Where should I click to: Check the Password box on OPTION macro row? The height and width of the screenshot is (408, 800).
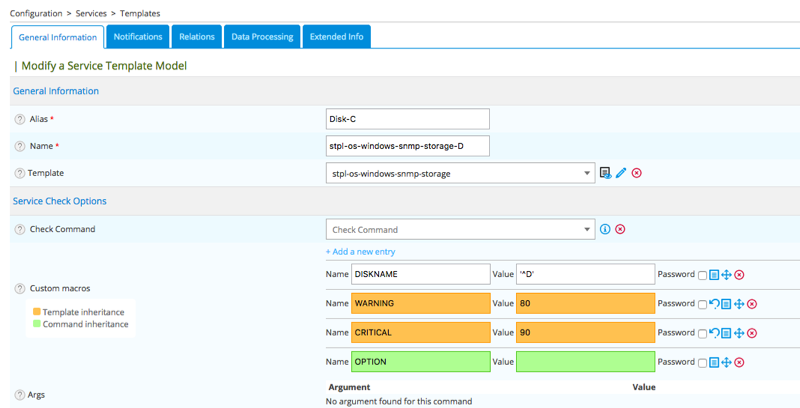pyautogui.click(x=703, y=362)
